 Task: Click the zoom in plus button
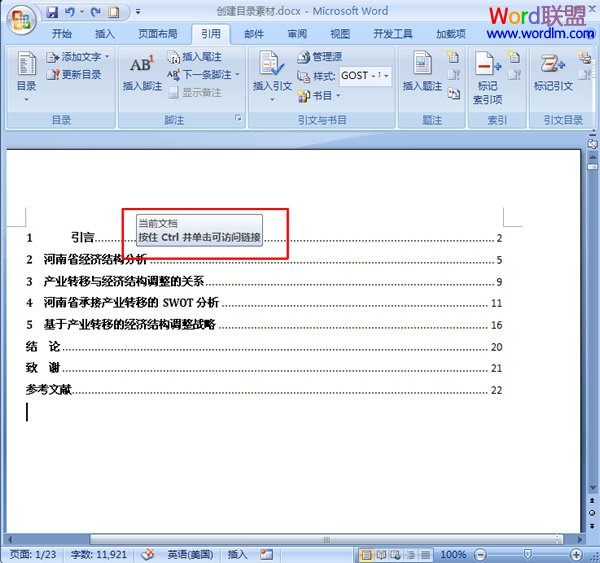576,555
